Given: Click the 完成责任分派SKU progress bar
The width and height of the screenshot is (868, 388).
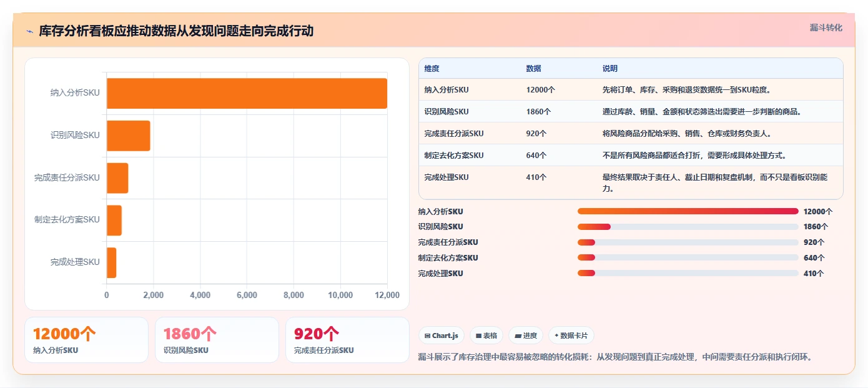Looking at the screenshot, I should coord(688,242).
